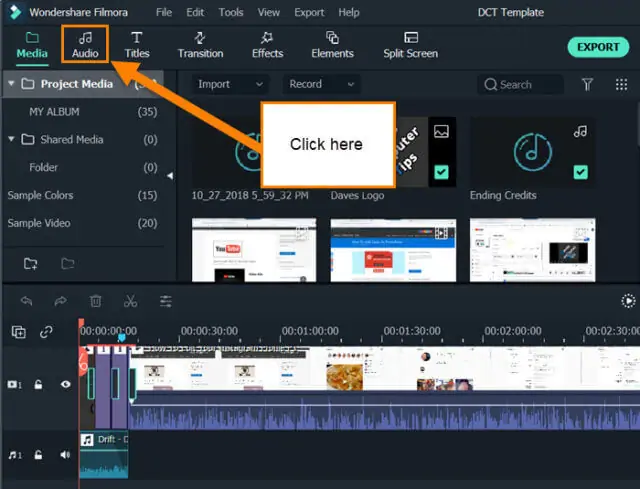The width and height of the screenshot is (640, 489).
Task: Open the Effects tab
Action: point(267,45)
